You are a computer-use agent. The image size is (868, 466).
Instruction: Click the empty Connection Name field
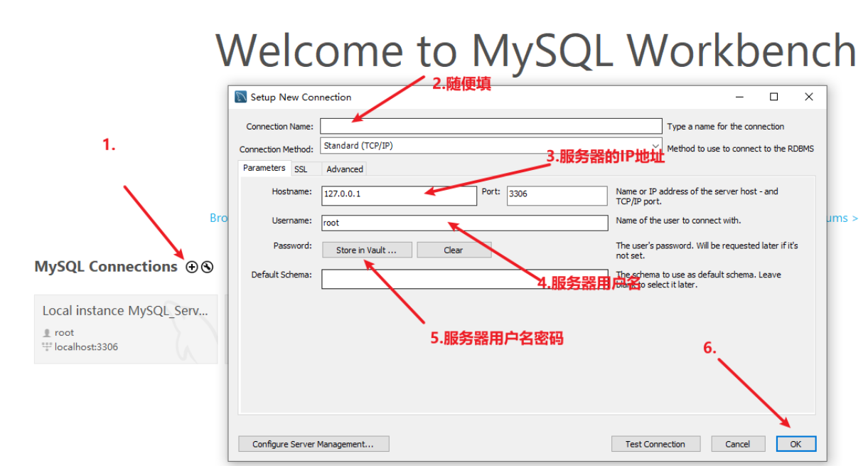pyautogui.click(x=491, y=126)
